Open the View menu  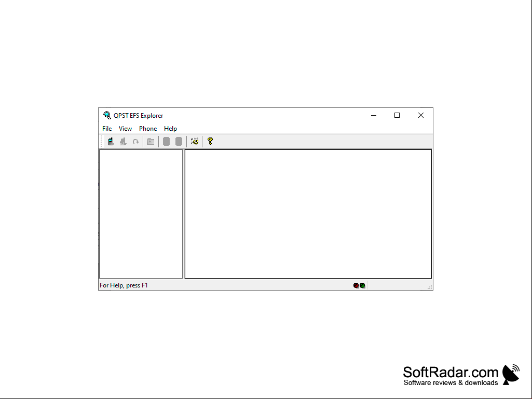(x=125, y=129)
